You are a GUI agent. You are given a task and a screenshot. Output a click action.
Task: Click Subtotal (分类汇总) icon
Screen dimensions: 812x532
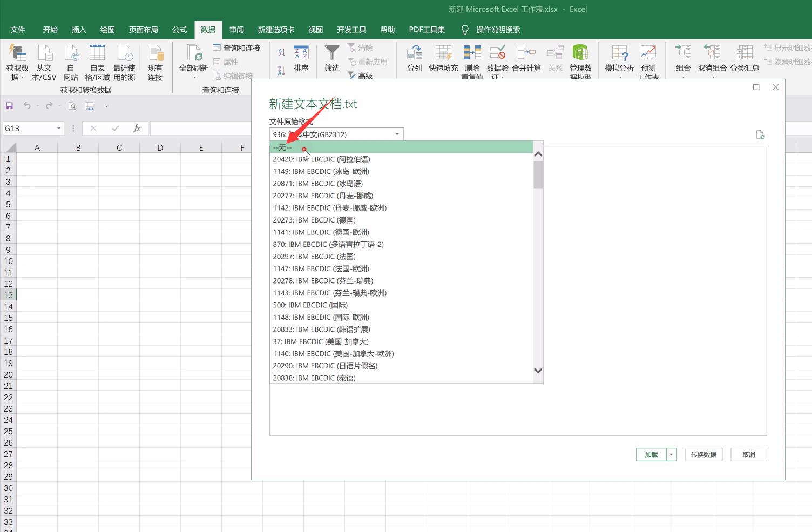click(745, 52)
